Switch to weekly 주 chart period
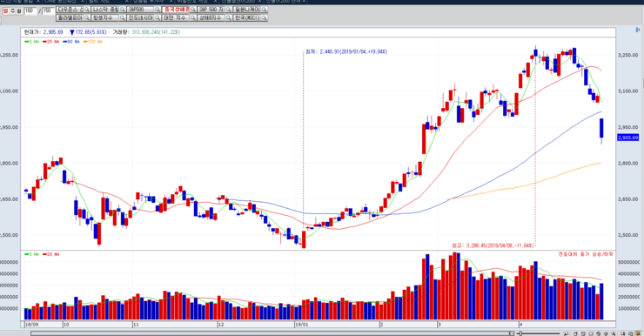Viewport: 644px width, 336px height. (x=12, y=10)
